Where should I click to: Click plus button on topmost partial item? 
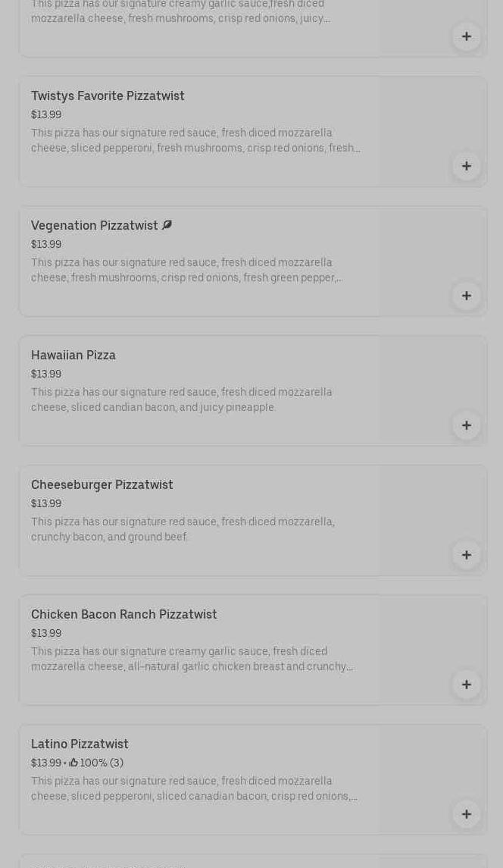(x=466, y=36)
